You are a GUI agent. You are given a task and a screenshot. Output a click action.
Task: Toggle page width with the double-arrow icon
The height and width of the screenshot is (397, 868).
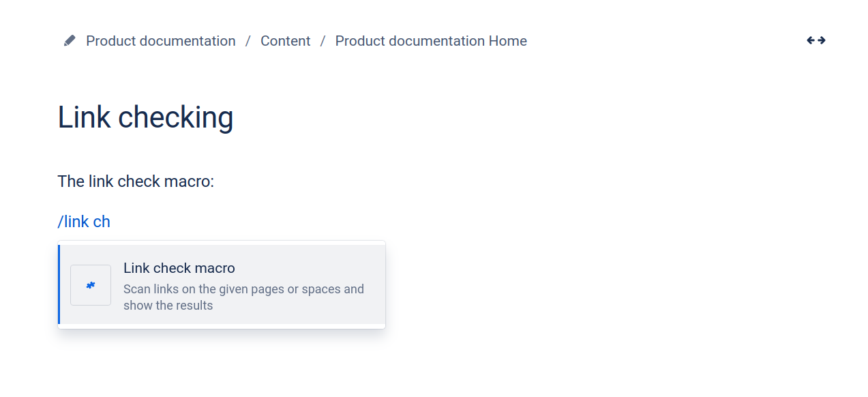[x=816, y=40]
